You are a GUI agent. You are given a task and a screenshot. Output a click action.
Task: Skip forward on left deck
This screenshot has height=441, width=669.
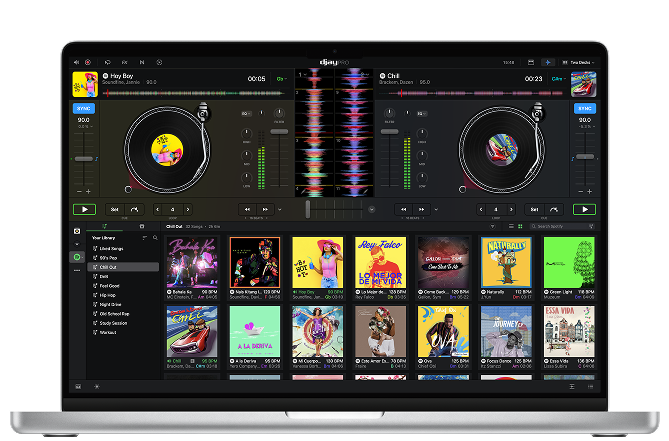(x=265, y=209)
